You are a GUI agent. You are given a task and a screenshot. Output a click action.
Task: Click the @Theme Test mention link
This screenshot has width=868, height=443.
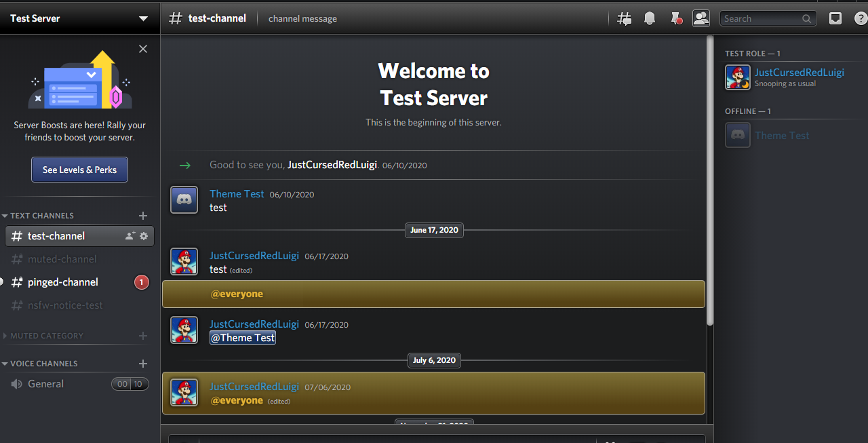pyautogui.click(x=243, y=338)
